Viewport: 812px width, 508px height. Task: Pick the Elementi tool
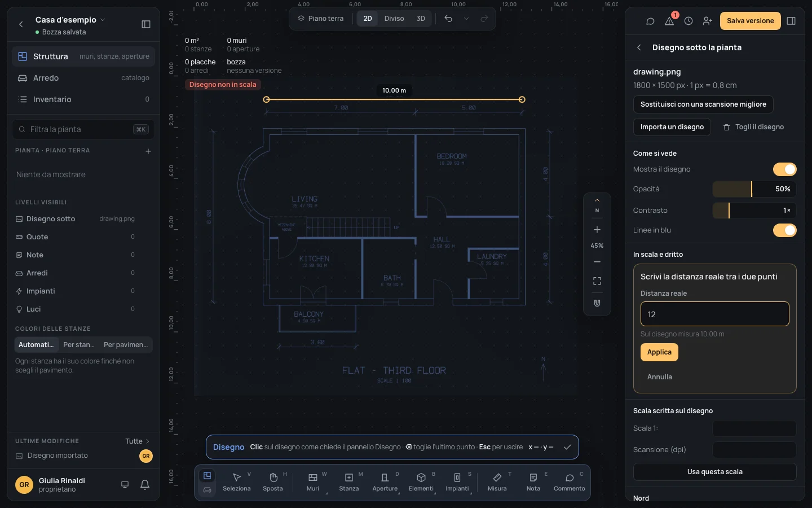[x=421, y=482]
